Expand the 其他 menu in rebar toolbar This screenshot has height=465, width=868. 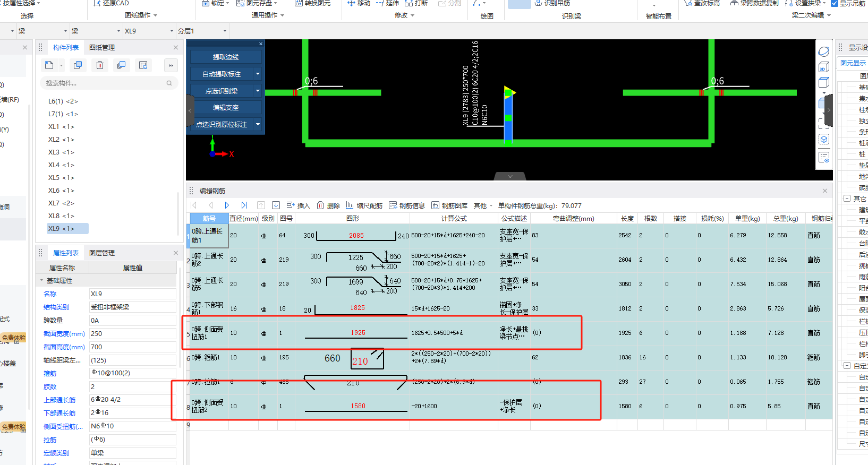[x=483, y=205]
